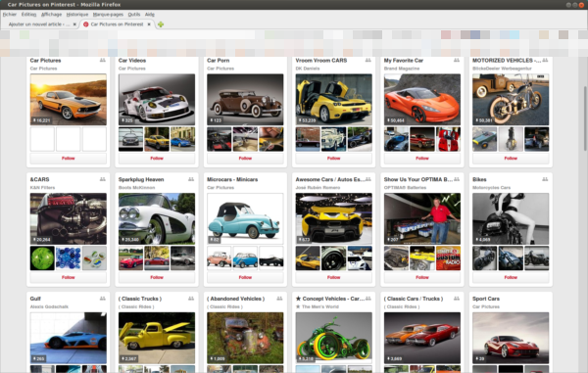Open the Historique menu
This screenshot has height=373, width=588.
pos(77,15)
